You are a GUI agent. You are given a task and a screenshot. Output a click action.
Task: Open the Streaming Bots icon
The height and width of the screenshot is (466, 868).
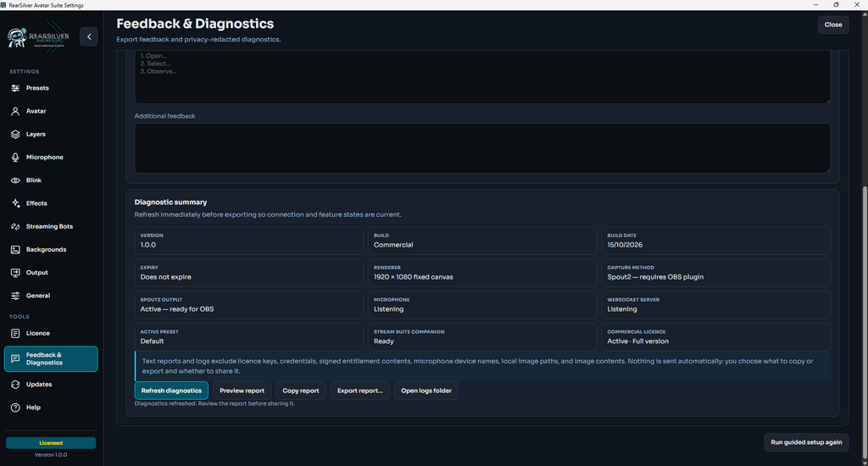click(x=15, y=226)
